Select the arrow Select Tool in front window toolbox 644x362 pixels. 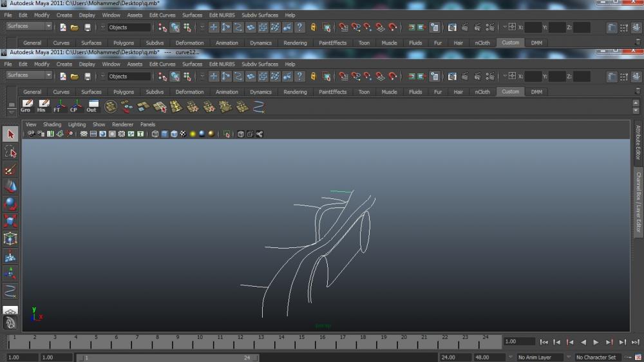click(10, 134)
